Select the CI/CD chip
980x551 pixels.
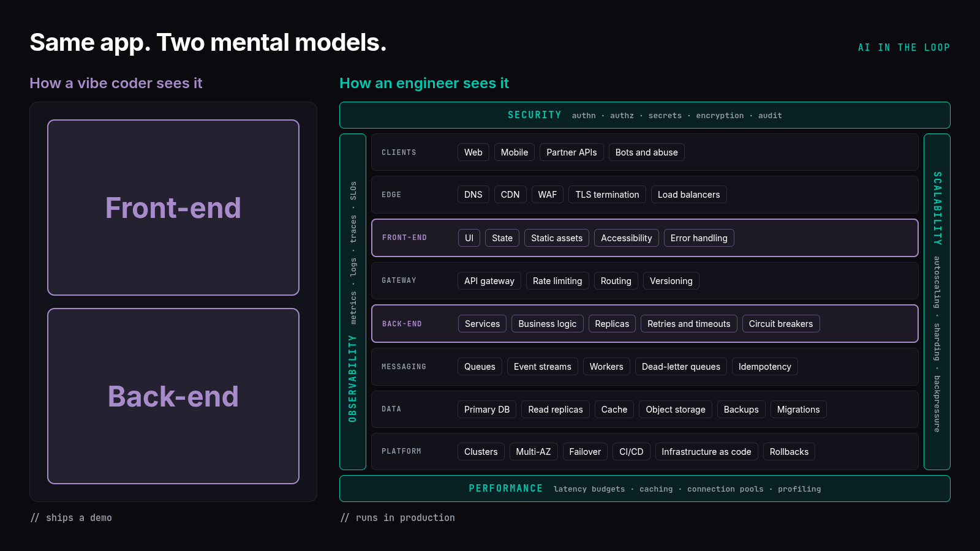point(631,452)
